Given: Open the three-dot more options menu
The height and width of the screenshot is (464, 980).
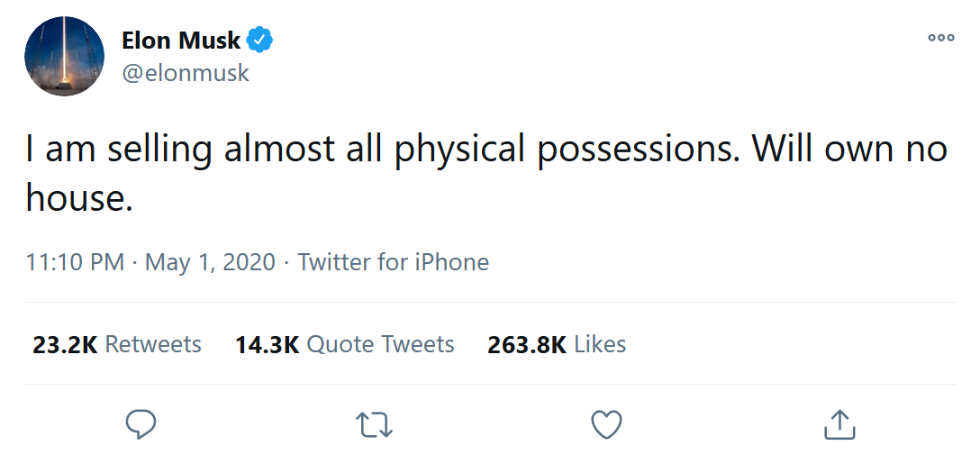Looking at the screenshot, I should click(x=940, y=38).
